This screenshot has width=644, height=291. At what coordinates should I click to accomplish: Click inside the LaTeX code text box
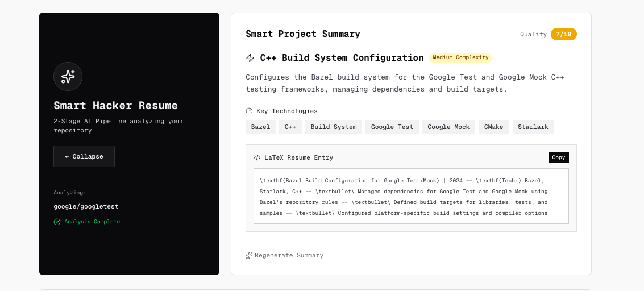pos(410,196)
